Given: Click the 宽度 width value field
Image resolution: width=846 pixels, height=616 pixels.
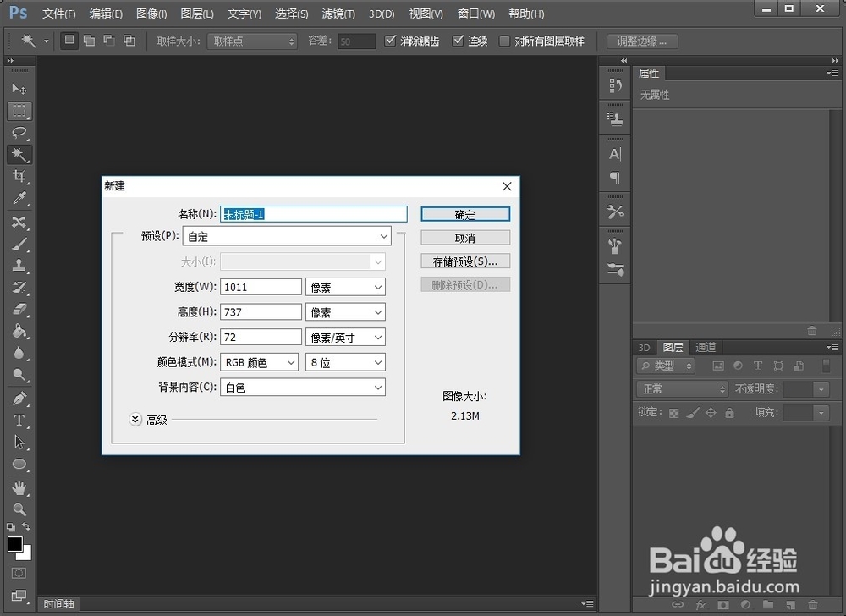Looking at the screenshot, I should pos(261,287).
